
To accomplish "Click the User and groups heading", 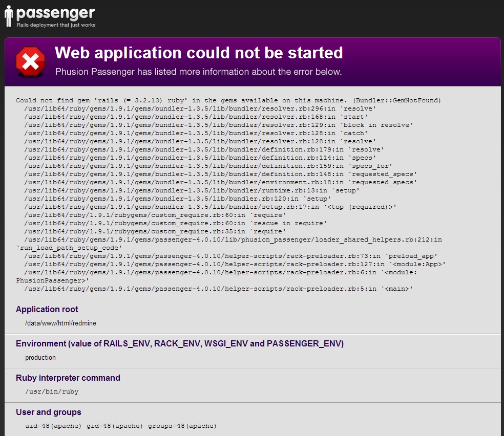I will (49, 412).
